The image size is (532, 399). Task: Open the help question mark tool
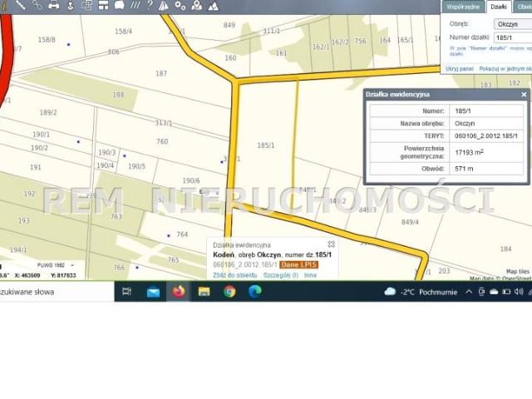pos(149,5)
